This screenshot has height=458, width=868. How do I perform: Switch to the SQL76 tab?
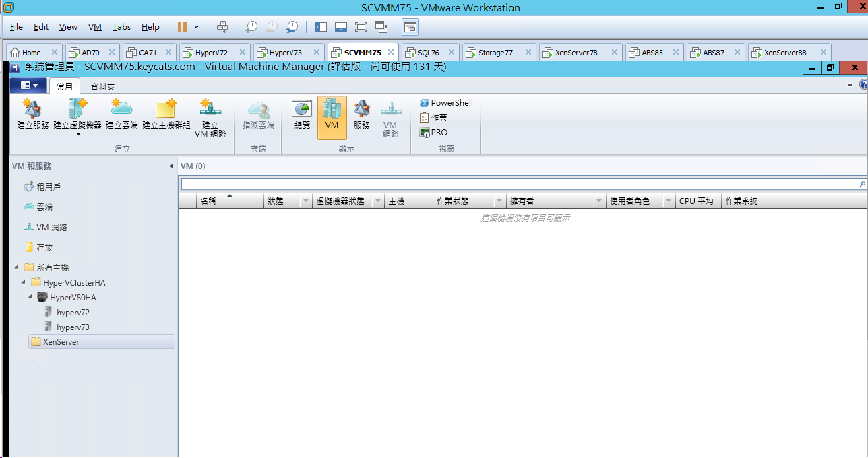(429, 53)
